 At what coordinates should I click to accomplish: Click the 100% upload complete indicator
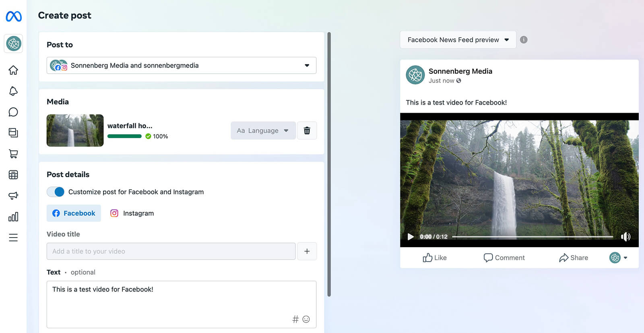(x=157, y=136)
